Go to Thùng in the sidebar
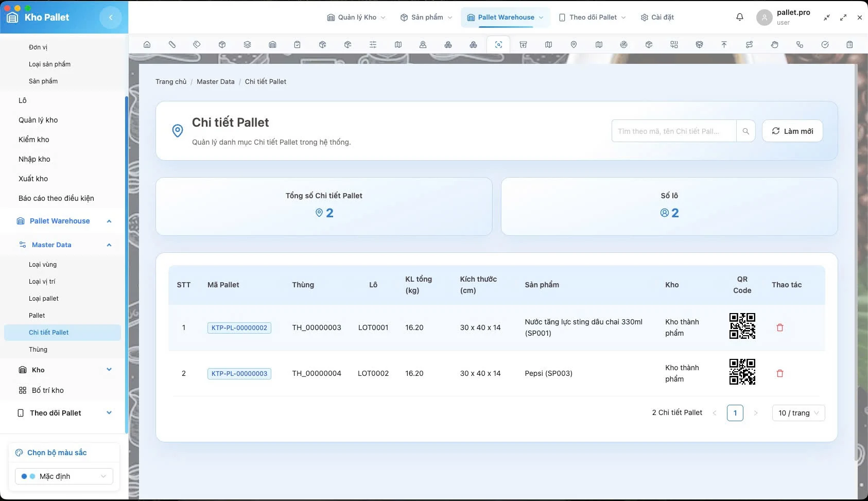 pyautogui.click(x=38, y=350)
